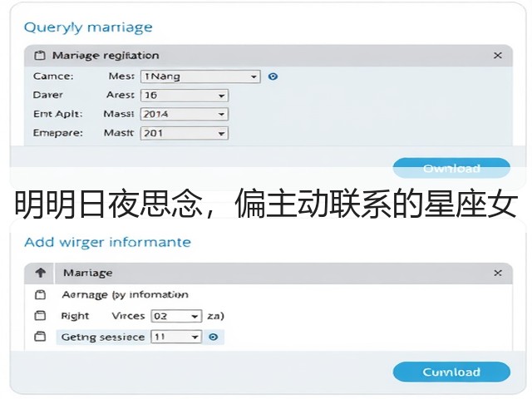The width and height of the screenshot is (532, 399).
Task: Click the clipboard icon in the Right row
Action: 40,316
